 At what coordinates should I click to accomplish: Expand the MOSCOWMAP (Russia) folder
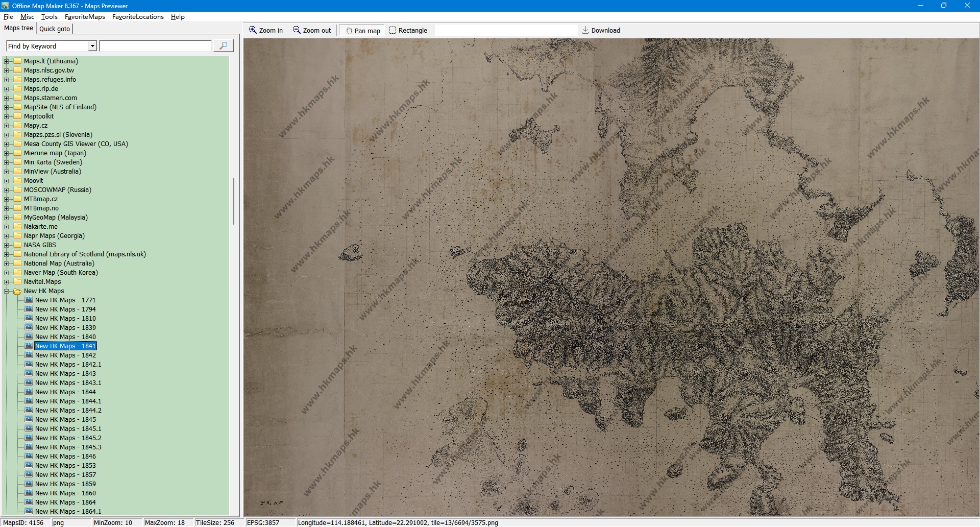(7, 190)
